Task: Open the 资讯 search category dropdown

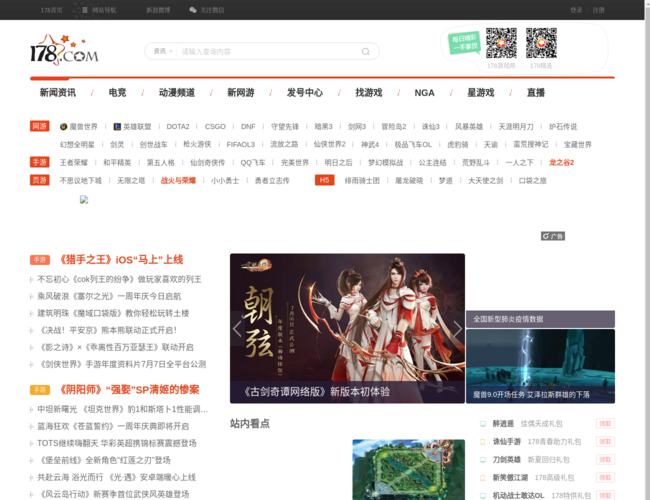Action: [x=162, y=51]
